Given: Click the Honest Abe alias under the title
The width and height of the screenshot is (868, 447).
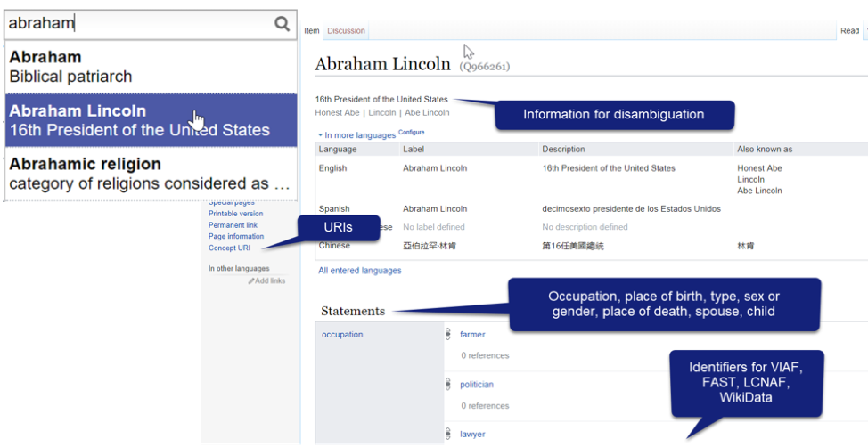Looking at the screenshot, I should pos(336,112).
